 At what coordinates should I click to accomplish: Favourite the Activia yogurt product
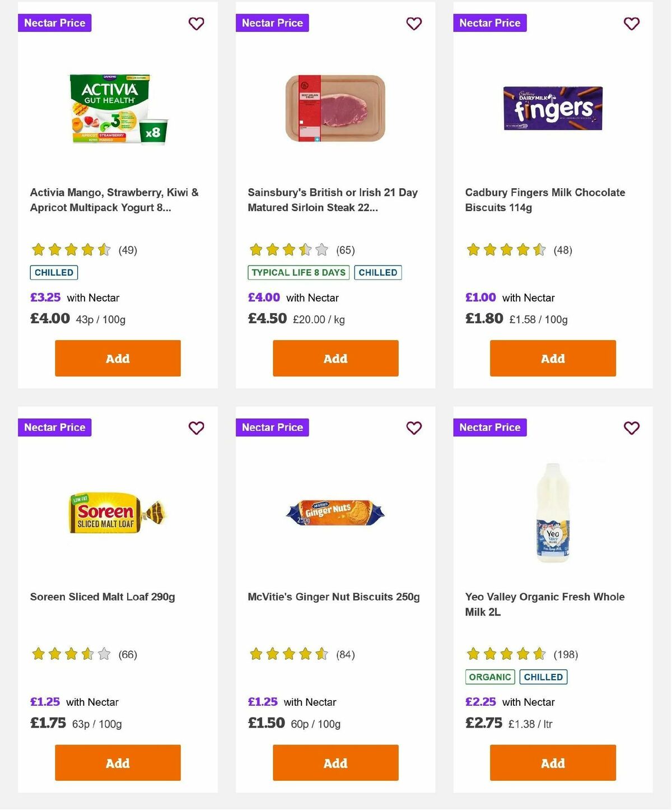[x=196, y=24]
